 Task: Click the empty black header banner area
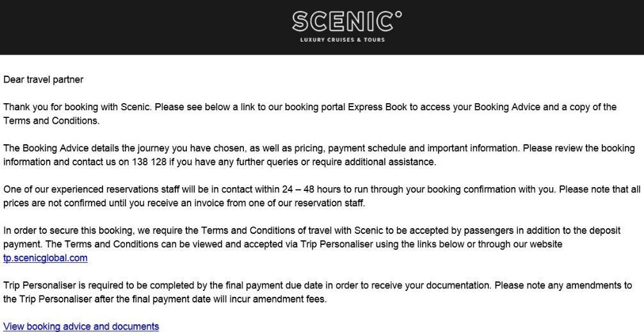[123, 27]
